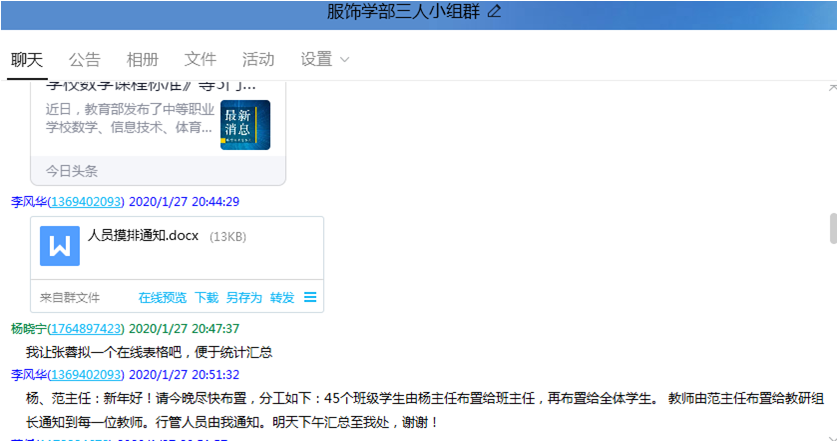Open the 文件 tab
The width and height of the screenshot is (838, 442).
coord(200,59)
